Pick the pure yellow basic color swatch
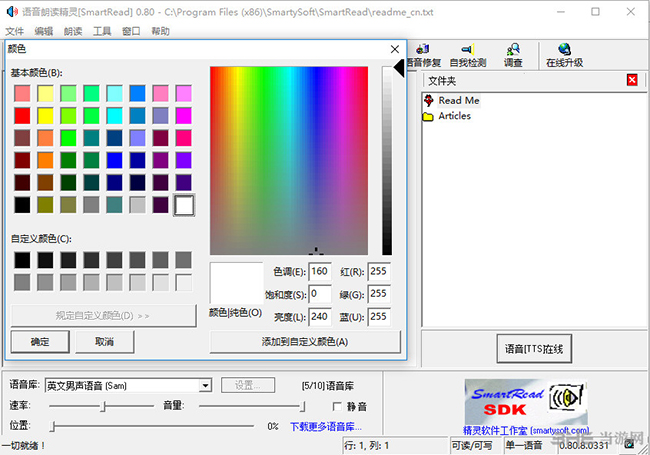Image resolution: width=650 pixels, height=455 pixels. coord(45,116)
